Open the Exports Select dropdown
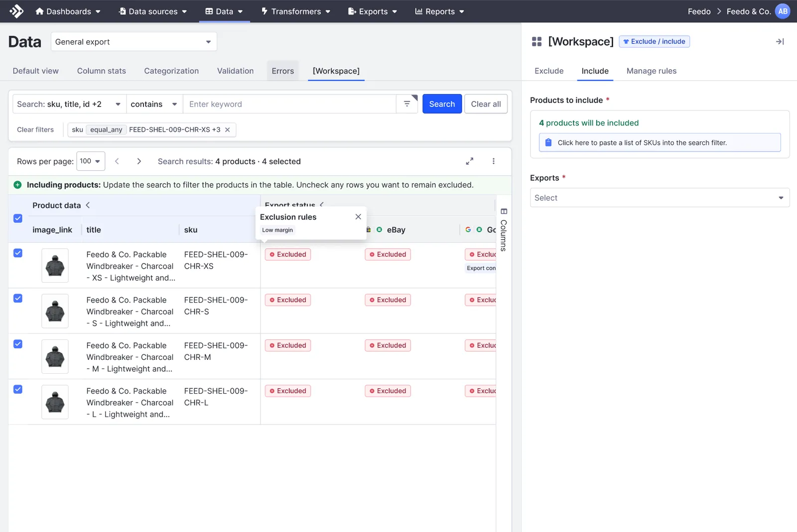 [x=660, y=198]
